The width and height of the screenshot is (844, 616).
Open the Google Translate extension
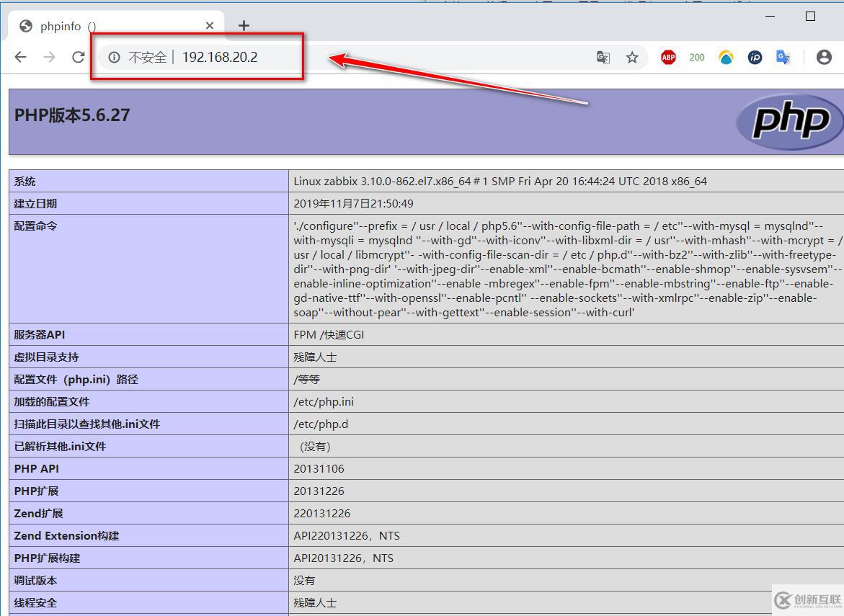[783, 57]
